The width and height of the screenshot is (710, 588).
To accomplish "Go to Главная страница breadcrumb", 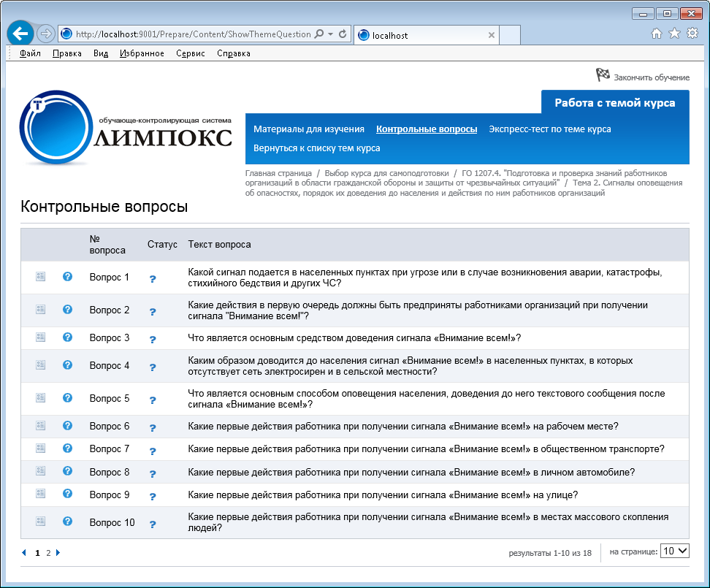I will coord(278,173).
